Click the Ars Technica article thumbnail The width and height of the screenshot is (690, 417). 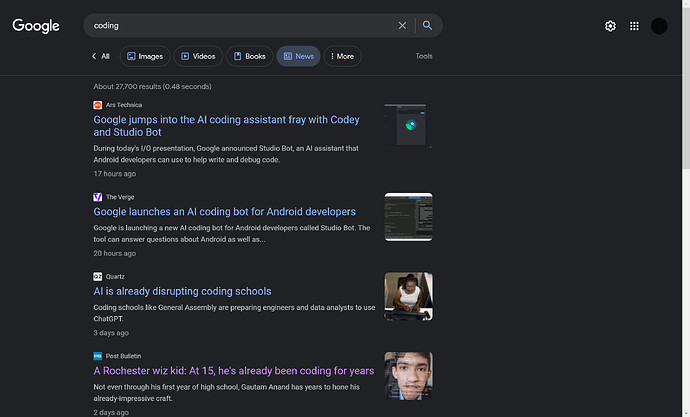[x=407, y=125]
